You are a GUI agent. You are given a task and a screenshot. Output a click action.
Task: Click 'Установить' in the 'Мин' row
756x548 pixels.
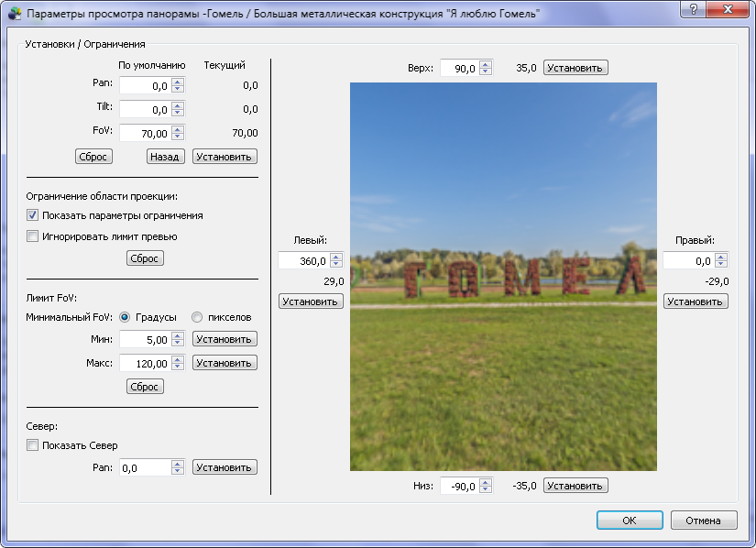click(225, 339)
